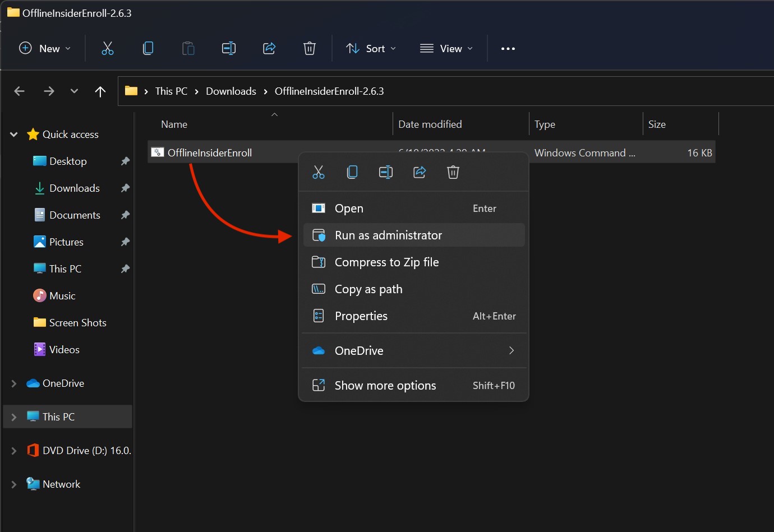Click Delete icon in the context menu
Viewport: 774px width, 532px height.
453,172
